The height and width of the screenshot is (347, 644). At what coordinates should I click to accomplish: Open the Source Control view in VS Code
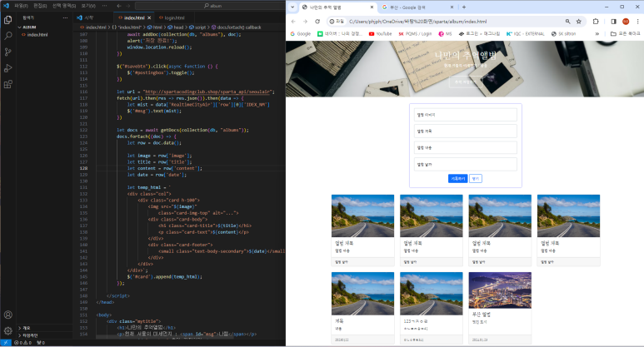pos(7,52)
